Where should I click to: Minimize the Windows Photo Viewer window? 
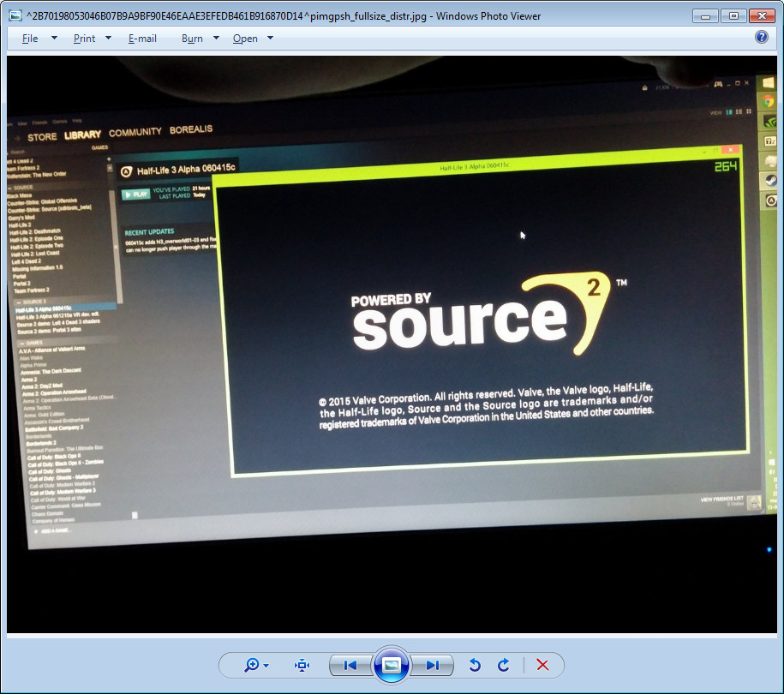pos(705,16)
